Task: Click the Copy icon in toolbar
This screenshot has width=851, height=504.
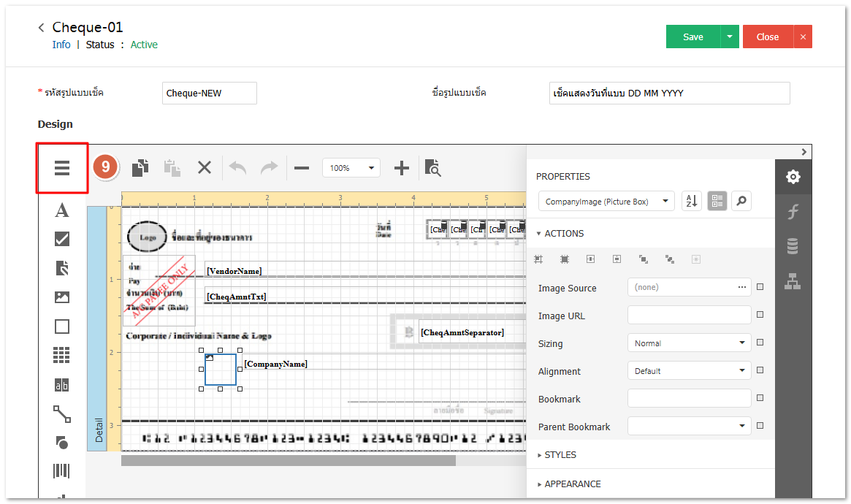Action: [x=140, y=168]
